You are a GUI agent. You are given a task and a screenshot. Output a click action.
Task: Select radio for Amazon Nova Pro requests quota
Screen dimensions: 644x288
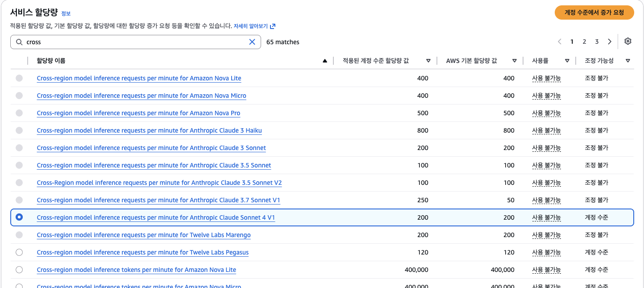[19, 113]
